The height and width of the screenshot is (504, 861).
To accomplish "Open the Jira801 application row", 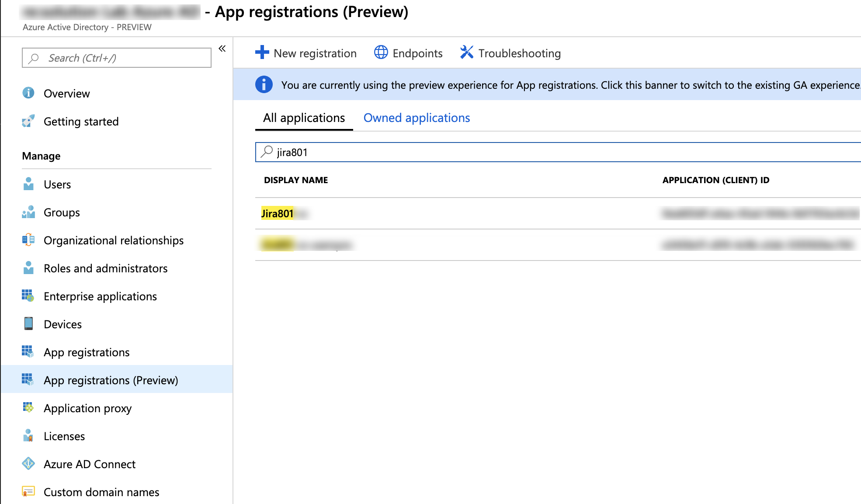I will point(558,213).
